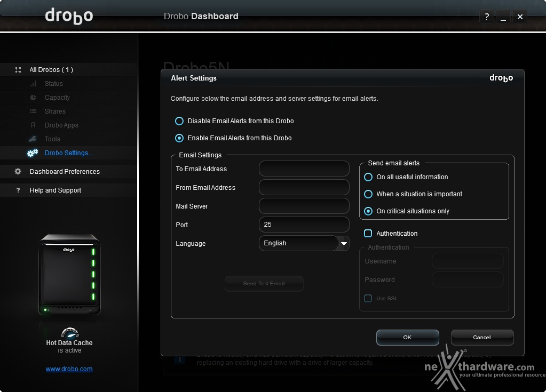Choose When a situation is important
The height and width of the screenshot is (392, 546).
(x=368, y=194)
